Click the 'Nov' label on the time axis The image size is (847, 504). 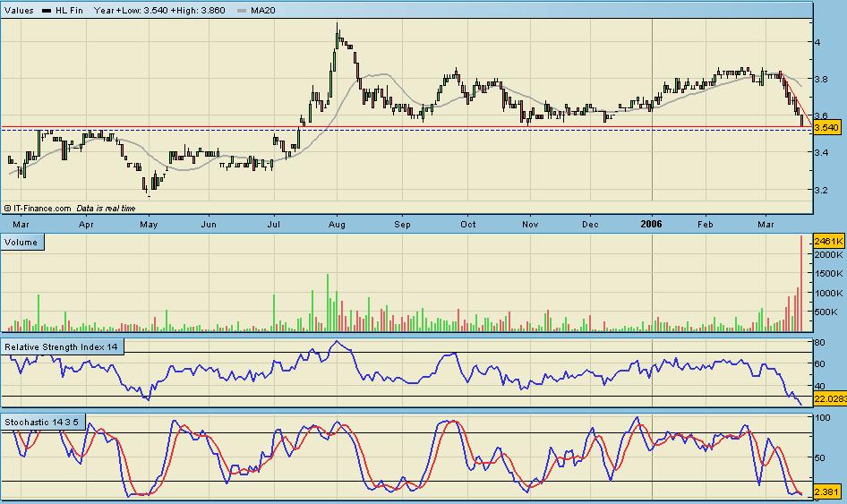coord(530,224)
